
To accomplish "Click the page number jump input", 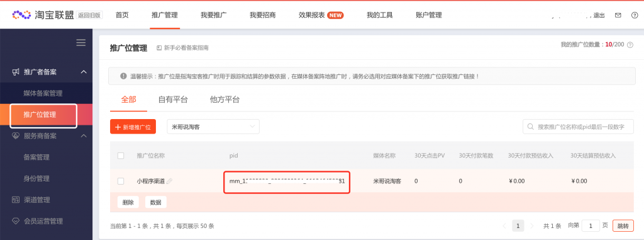I will (591, 226).
